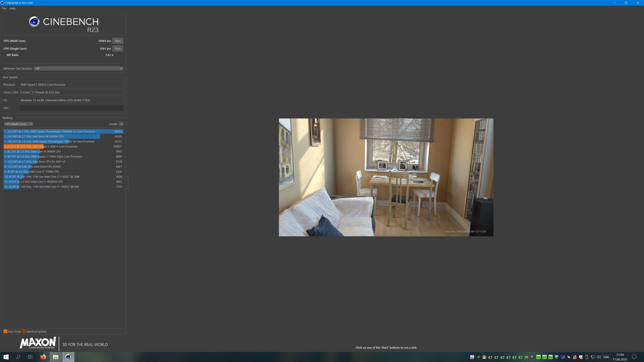Open the Help menu
This screenshot has height=362, width=644.
[x=13, y=9]
